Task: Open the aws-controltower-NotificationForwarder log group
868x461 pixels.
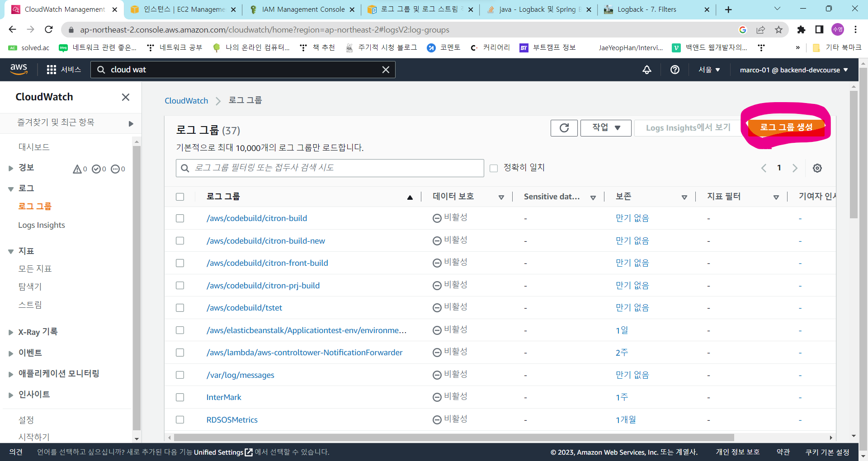Action: coord(304,353)
